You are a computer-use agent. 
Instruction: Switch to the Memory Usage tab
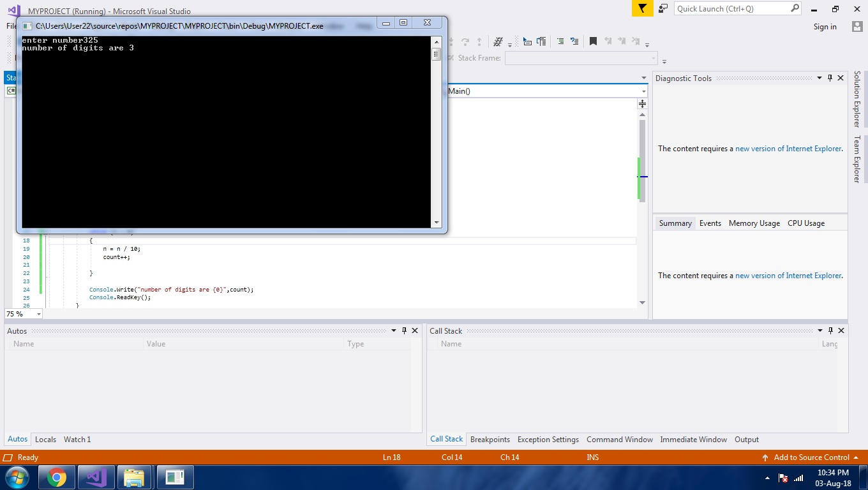(x=754, y=223)
